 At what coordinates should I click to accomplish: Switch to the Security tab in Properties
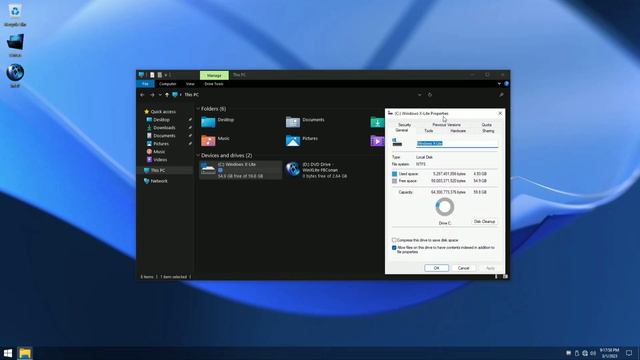click(x=404, y=125)
